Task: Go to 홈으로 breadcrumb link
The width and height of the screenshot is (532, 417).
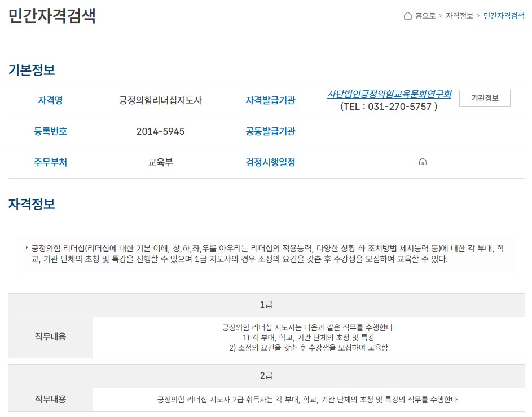Action: pos(425,16)
